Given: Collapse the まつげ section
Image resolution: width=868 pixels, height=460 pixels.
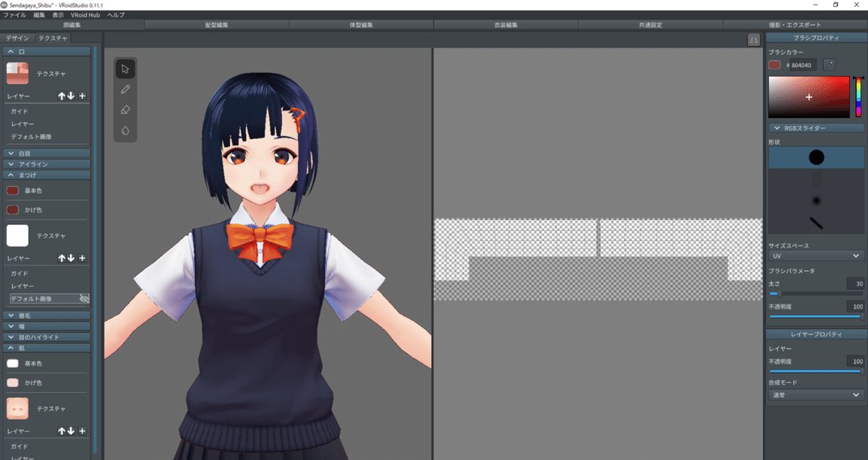Looking at the screenshot, I should (x=47, y=175).
